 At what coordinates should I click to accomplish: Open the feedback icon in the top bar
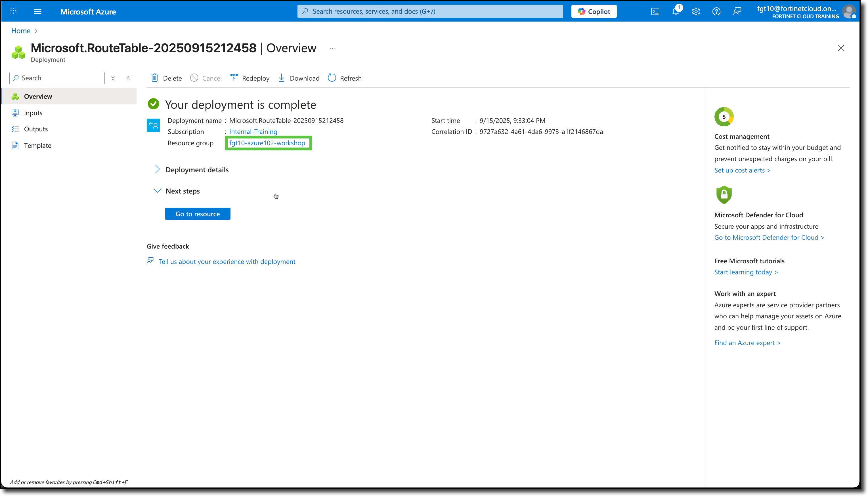737,11
